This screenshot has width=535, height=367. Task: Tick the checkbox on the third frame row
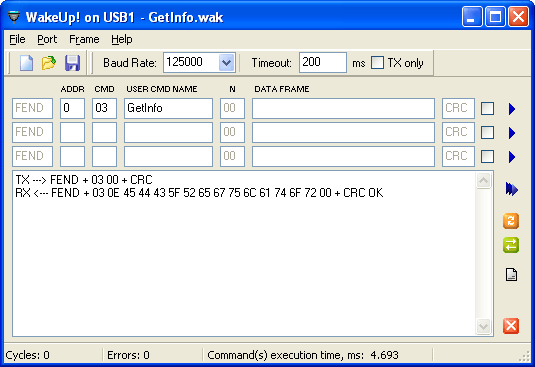point(487,157)
